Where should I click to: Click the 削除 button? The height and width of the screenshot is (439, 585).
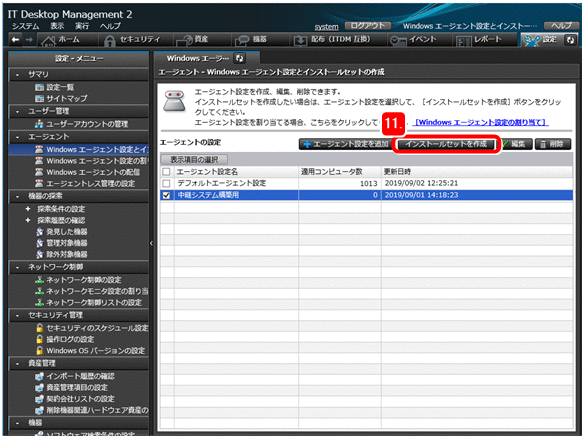click(553, 144)
